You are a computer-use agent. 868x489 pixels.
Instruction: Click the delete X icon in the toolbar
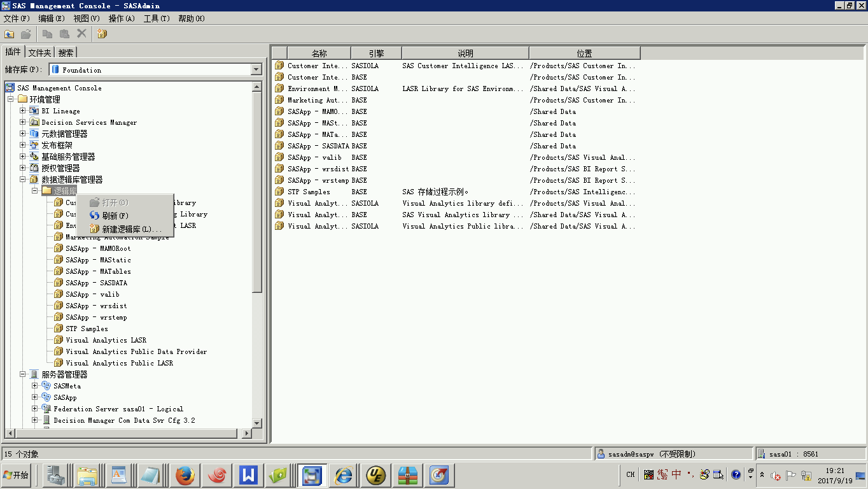pyautogui.click(x=81, y=34)
